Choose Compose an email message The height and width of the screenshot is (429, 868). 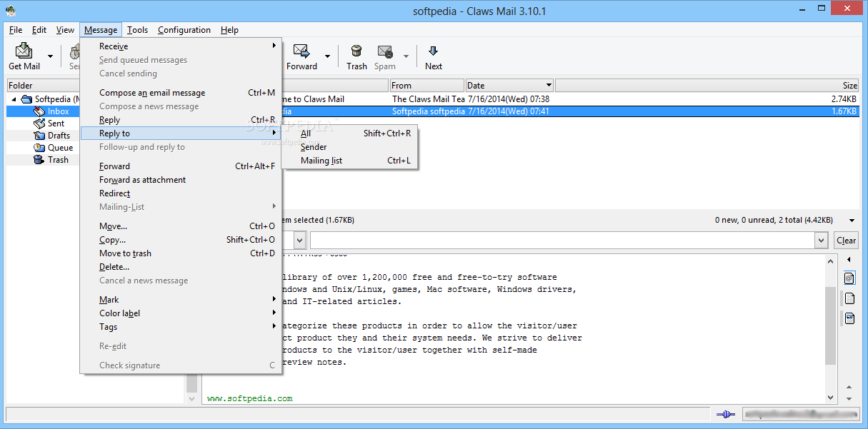[181, 93]
